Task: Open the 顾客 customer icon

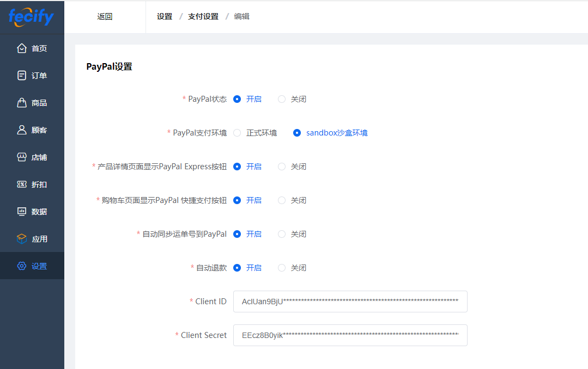Action: 22,130
